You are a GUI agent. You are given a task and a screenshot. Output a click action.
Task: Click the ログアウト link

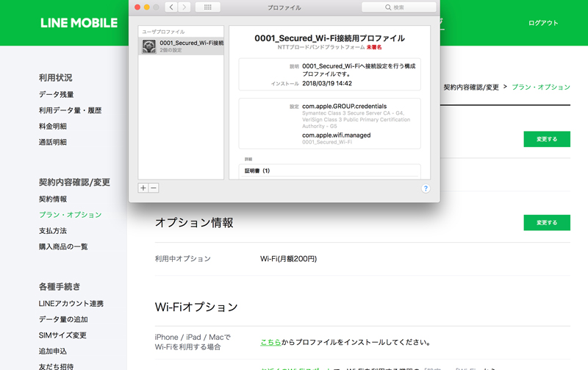pos(543,23)
